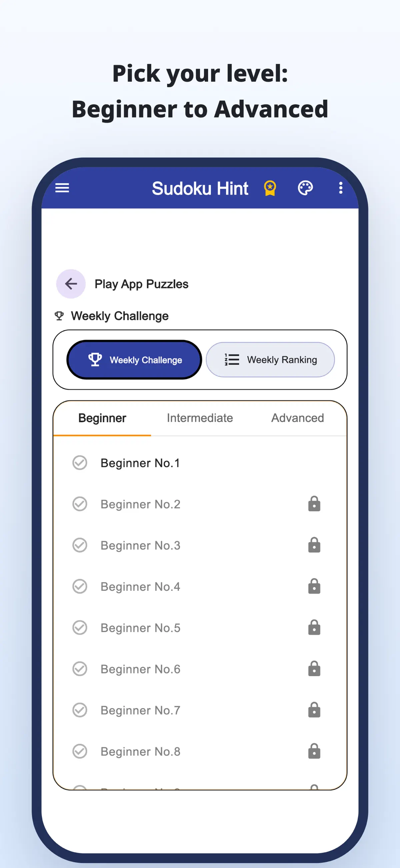Tap the lock icon on Beginner No.5
The image size is (400, 868).
[x=314, y=627]
